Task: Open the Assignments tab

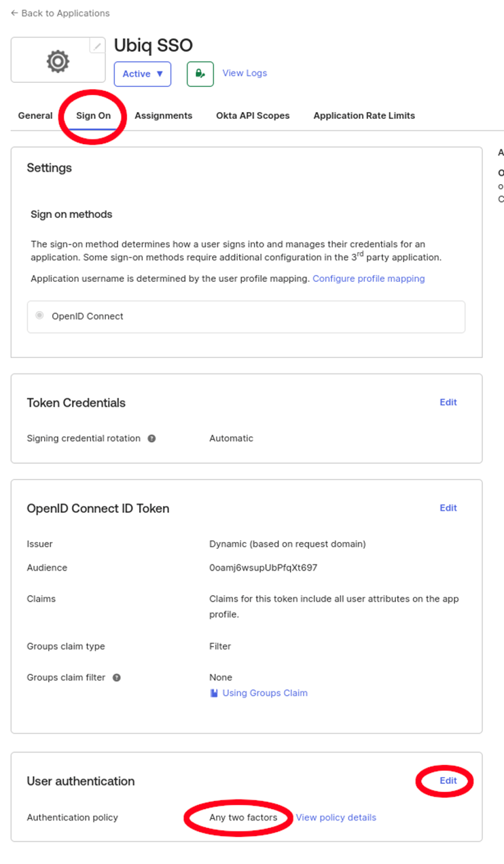Action: tap(163, 115)
